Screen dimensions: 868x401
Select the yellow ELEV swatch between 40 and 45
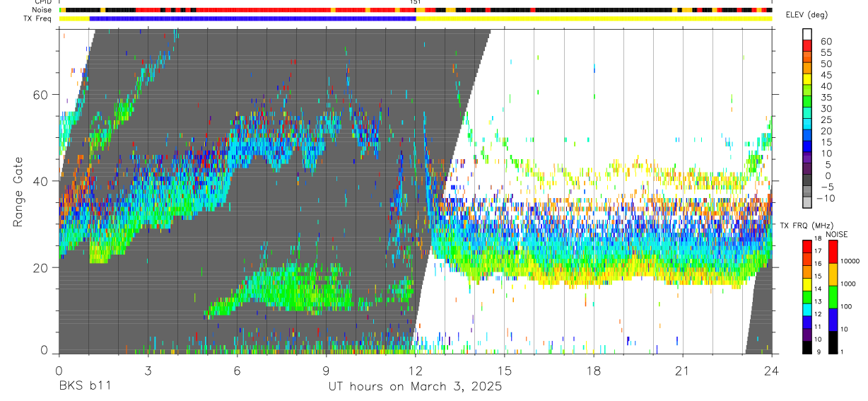(807, 80)
